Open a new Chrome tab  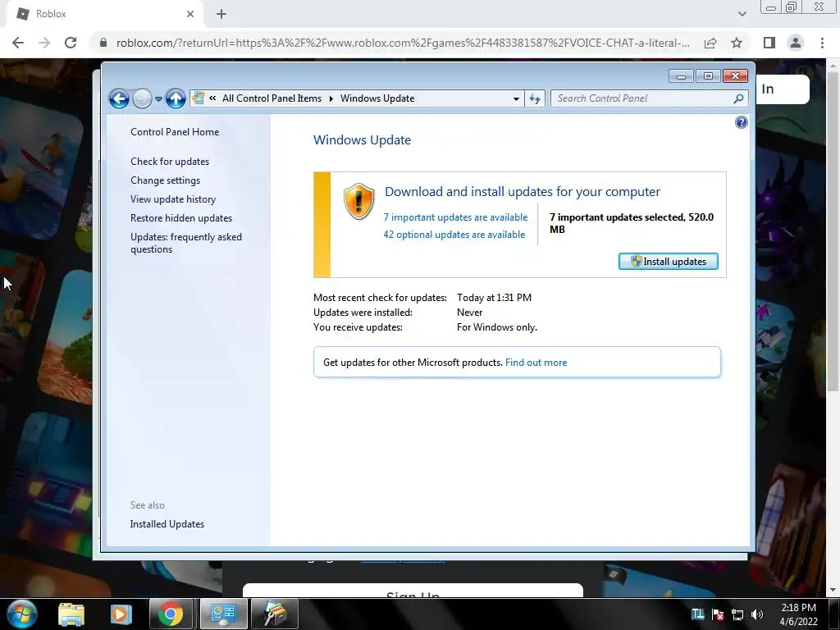coord(221,14)
